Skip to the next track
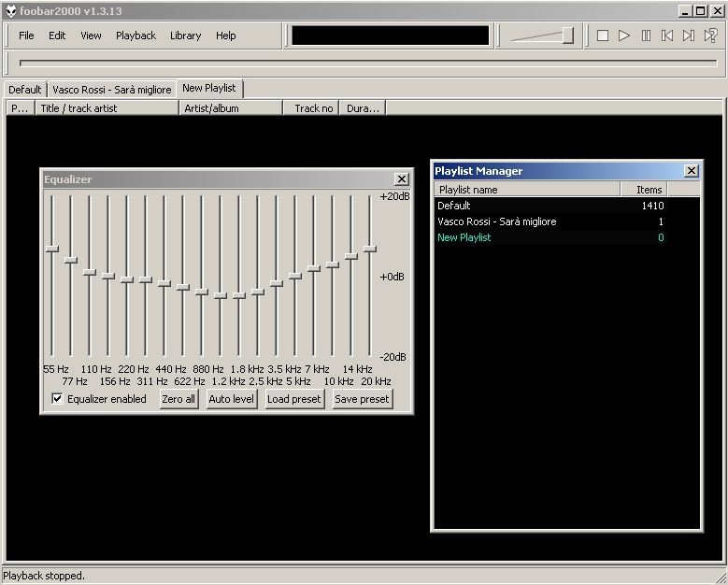Screen dimensions: 728x585 click(689, 36)
